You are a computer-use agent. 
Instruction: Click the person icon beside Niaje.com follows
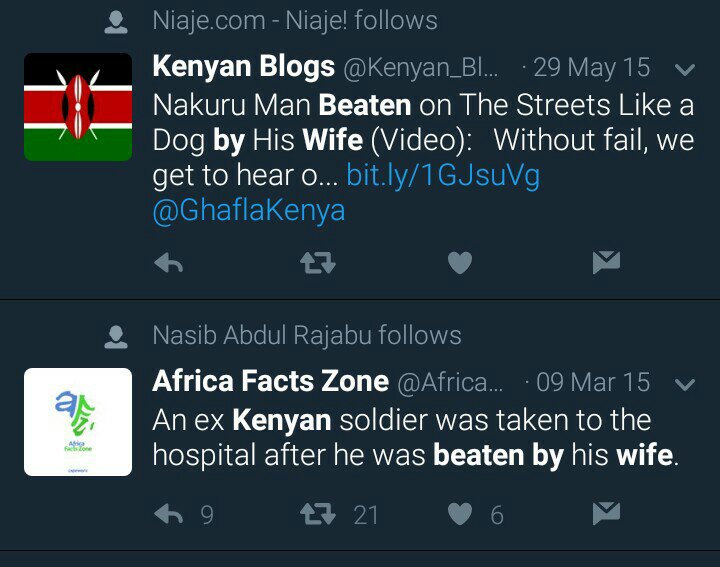tap(118, 22)
